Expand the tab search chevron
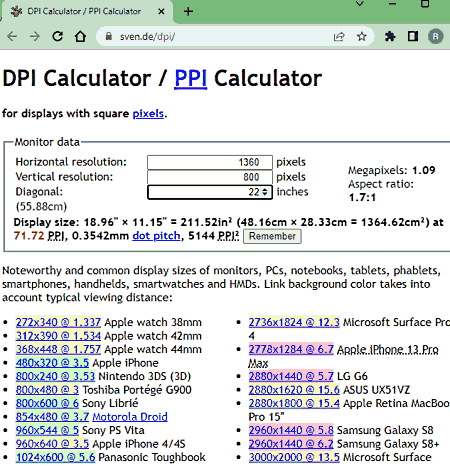 click(x=360, y=4)
